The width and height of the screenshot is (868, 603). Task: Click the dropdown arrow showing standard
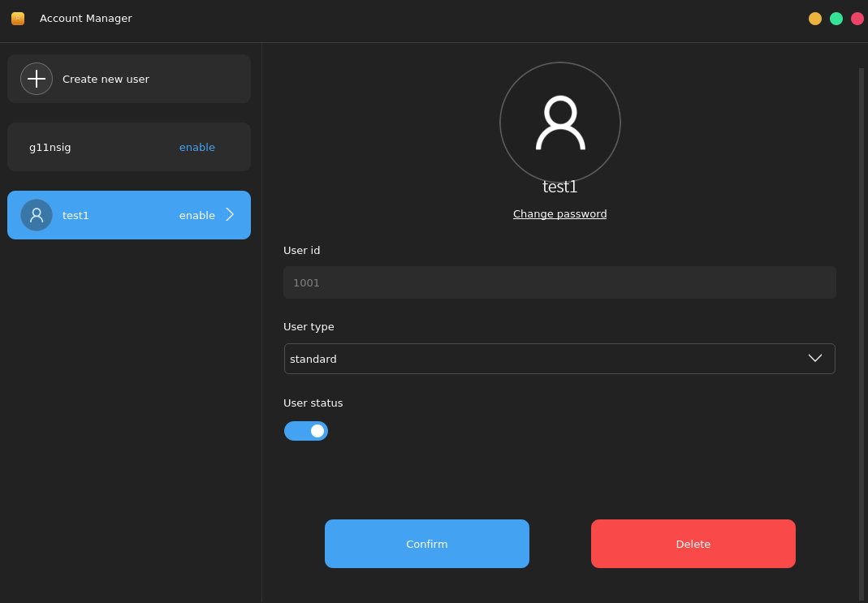click(814, 358)
